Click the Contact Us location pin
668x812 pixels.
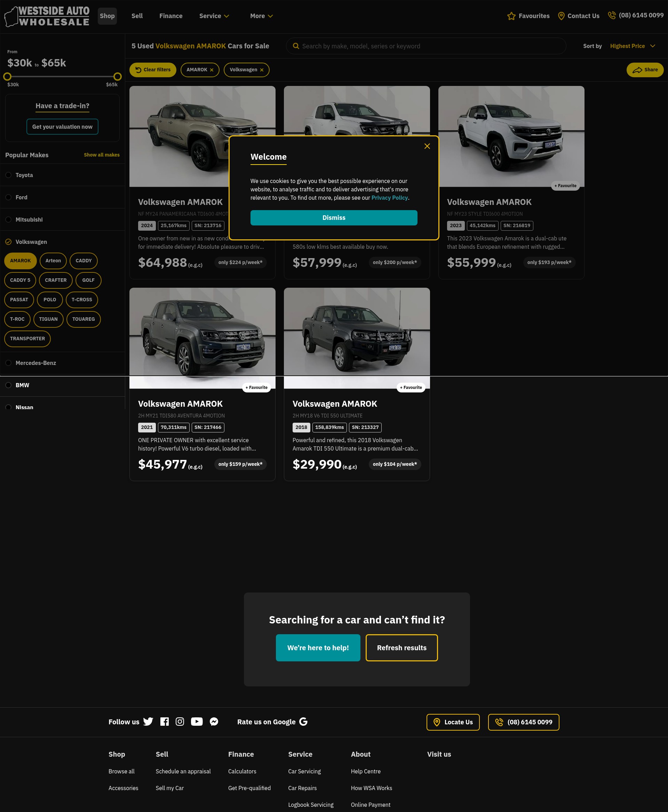point(561,16)
